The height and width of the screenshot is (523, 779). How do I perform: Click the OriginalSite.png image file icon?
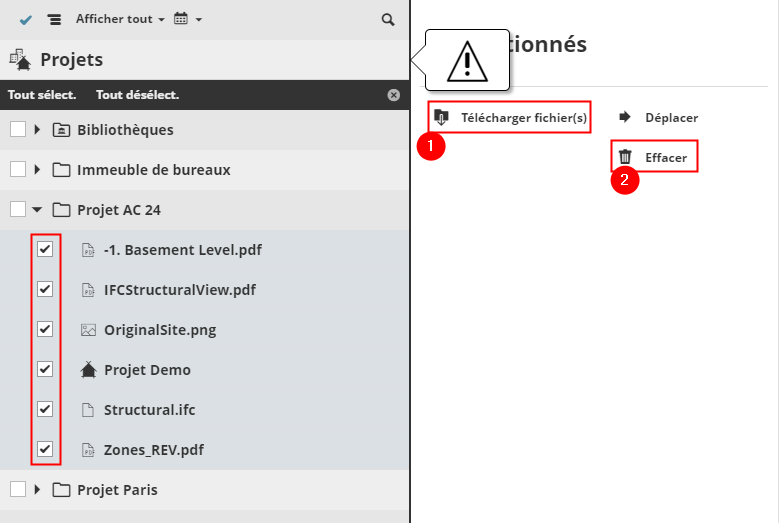(88, 329)
